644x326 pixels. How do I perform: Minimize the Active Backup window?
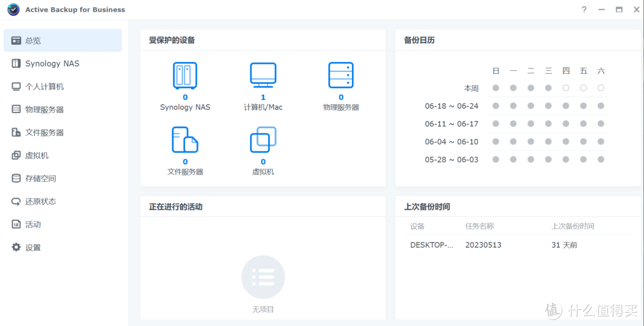pos(601,10)
